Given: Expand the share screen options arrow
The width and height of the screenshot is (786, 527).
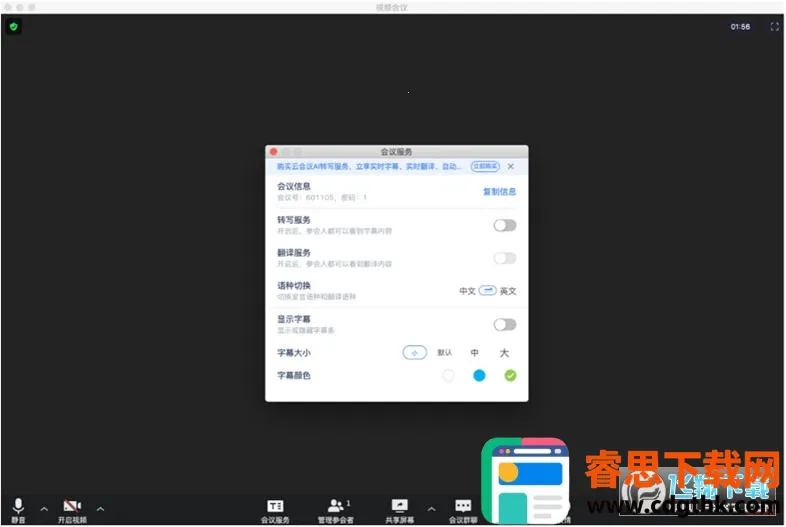Looking at the screenshot, I should [431, 508].
